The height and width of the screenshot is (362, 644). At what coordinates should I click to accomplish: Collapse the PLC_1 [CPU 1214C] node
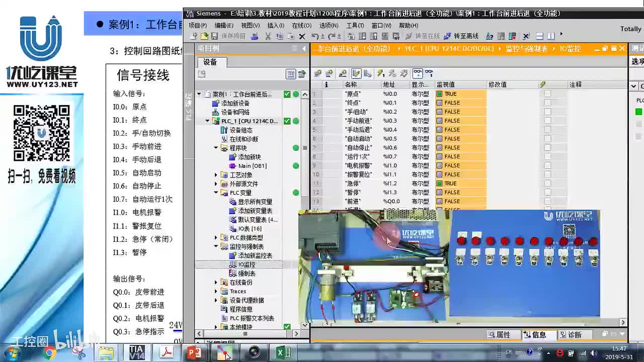click(x=208, y=121)
